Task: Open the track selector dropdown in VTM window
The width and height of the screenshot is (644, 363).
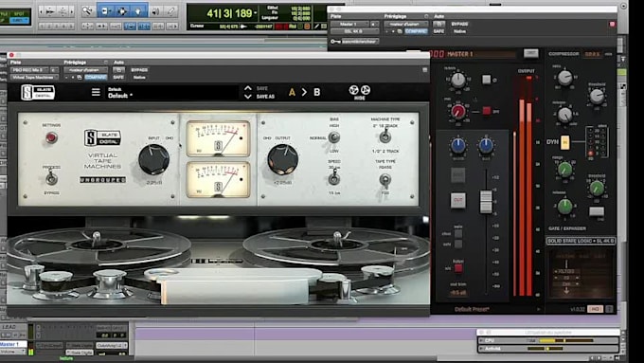Action: pos(29,70)
